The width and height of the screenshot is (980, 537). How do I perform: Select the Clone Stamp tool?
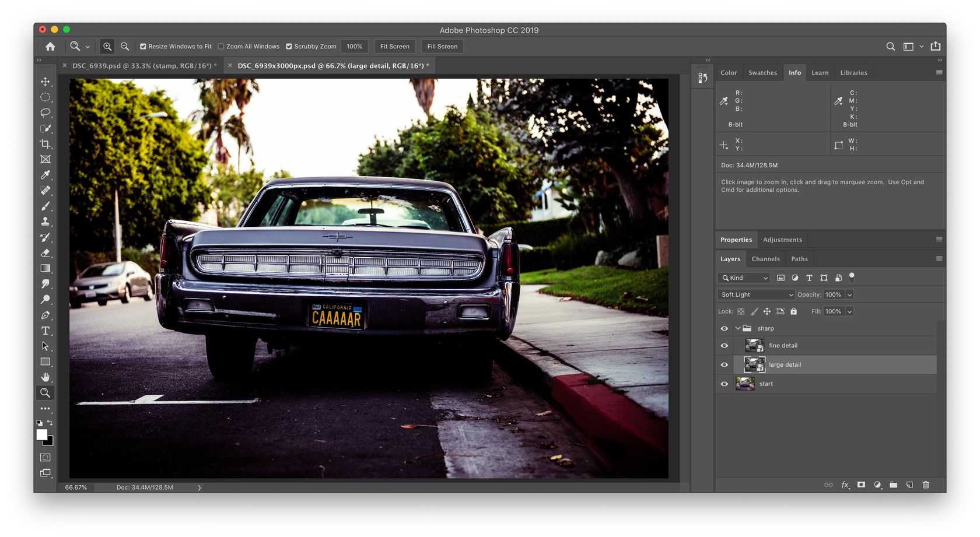45,222
